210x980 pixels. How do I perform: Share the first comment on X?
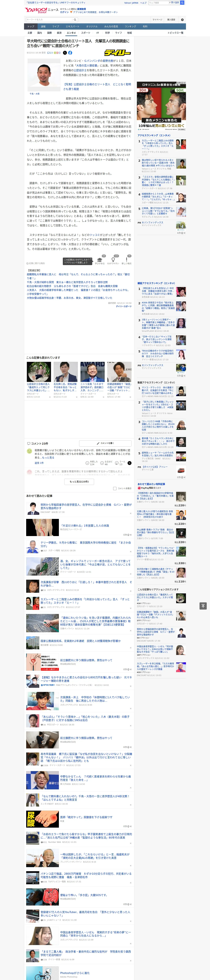point(129,463)
